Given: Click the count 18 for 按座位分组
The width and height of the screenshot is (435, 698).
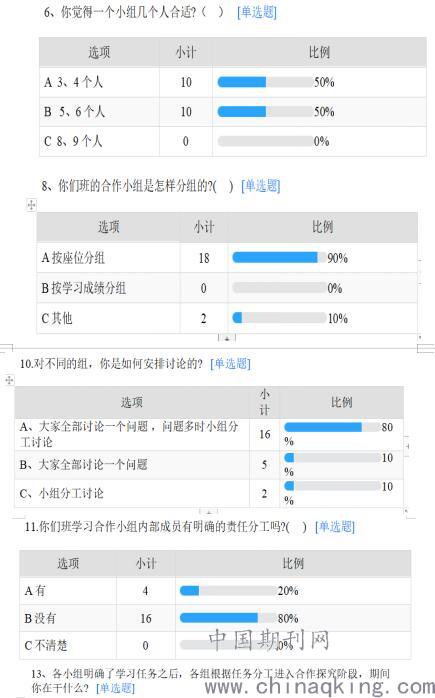Looking at the screenshot, I should (204, 258).
